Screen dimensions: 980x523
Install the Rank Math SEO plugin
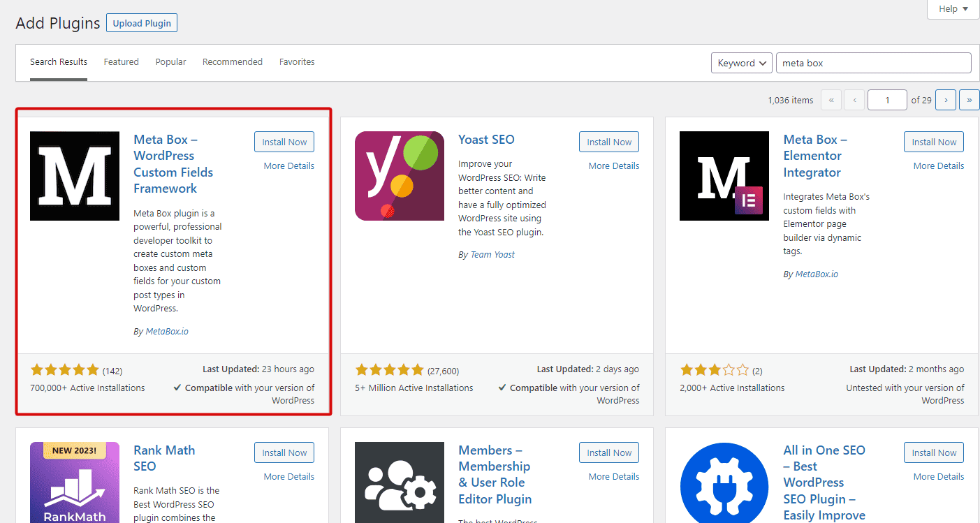tap(284, 452)
